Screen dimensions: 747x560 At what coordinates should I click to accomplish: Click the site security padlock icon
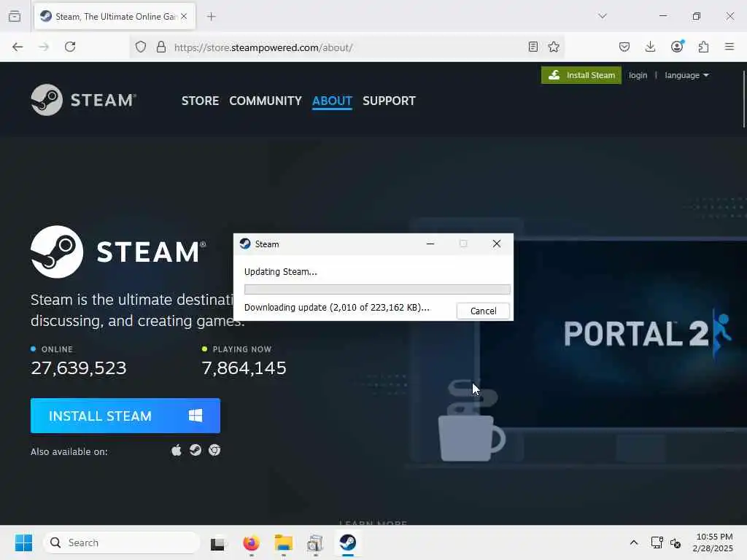[161, 47]
